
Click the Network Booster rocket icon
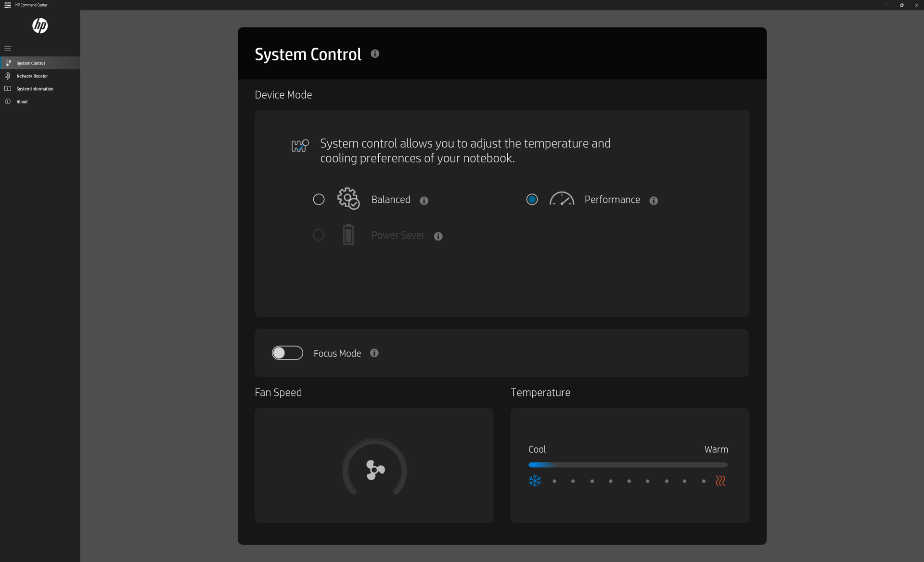[x=8, y=76]
